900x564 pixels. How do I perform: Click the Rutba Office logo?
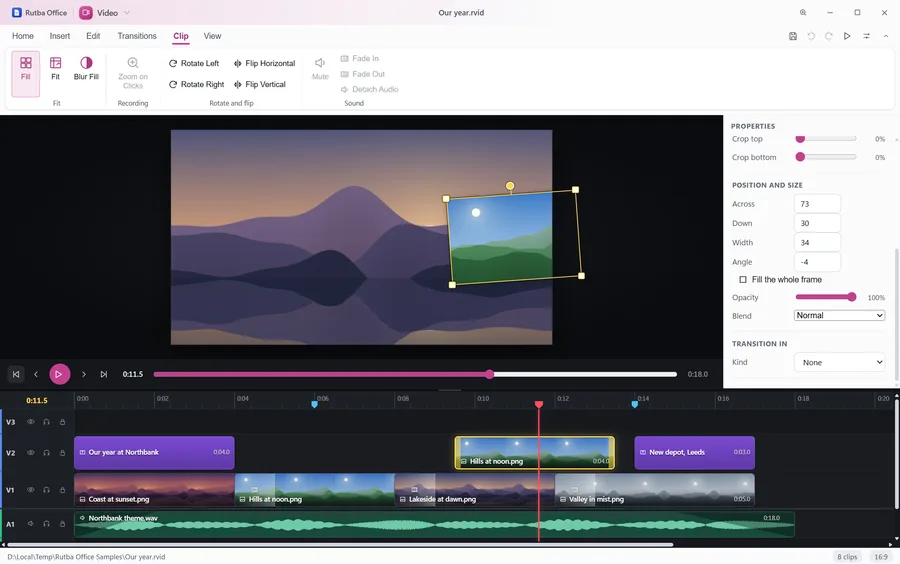pos(17,13)
